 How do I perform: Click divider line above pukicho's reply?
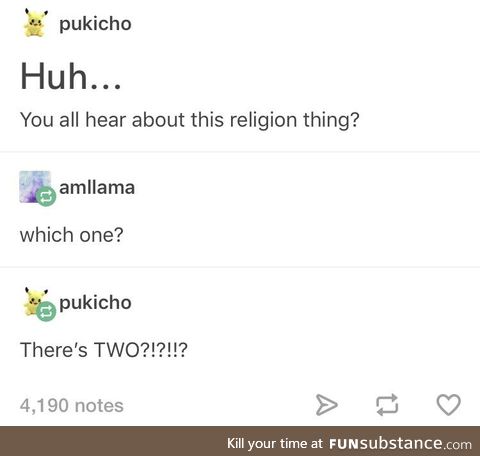pos(240,267)
